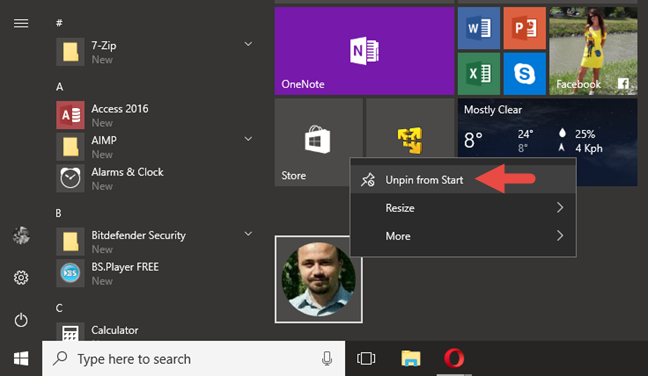Click the Alarms & Clock label text
Image resolution: width=648 pixels, height=376 pixels.
point(127,172)
